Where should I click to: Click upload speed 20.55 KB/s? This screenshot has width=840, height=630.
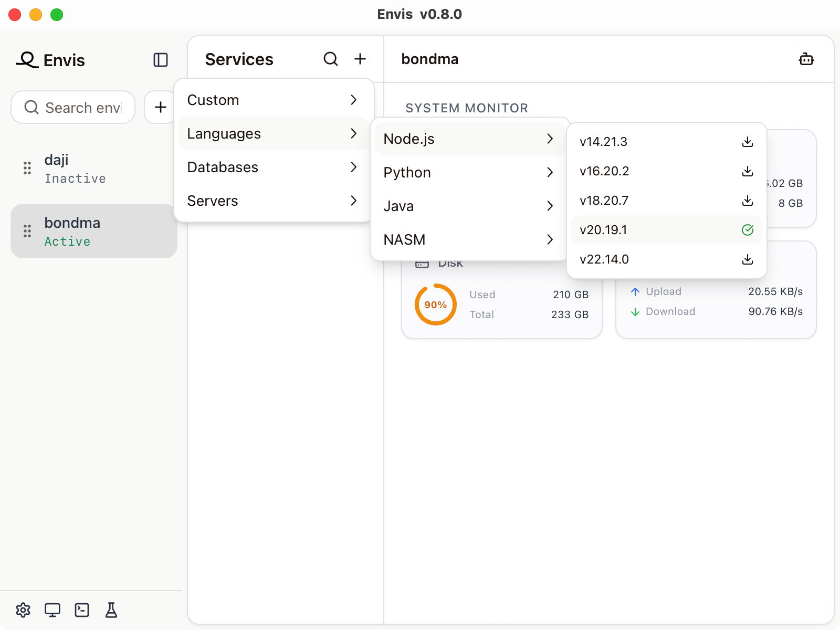pos(775,291)
